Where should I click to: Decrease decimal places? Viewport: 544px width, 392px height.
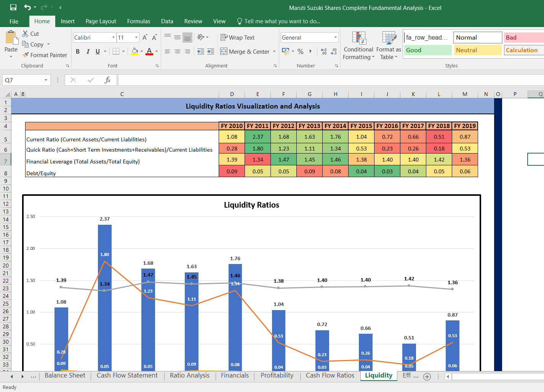point(334,51)
